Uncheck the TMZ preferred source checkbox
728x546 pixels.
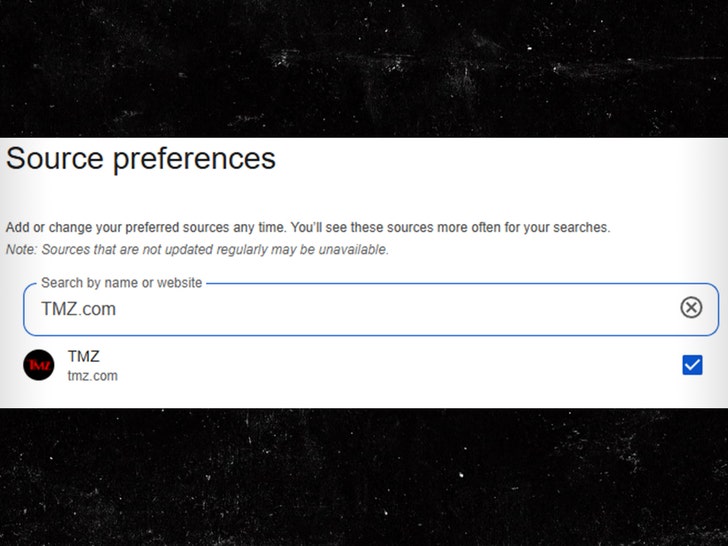point(692,365)
